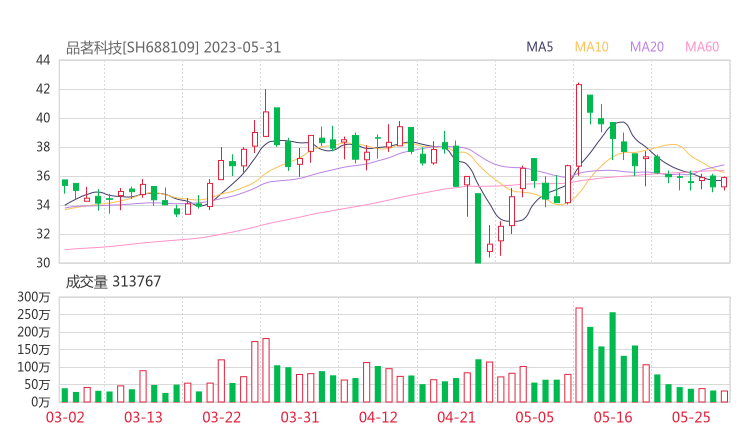
Task: Click the MA20 legend label
Action: (647, 47)
